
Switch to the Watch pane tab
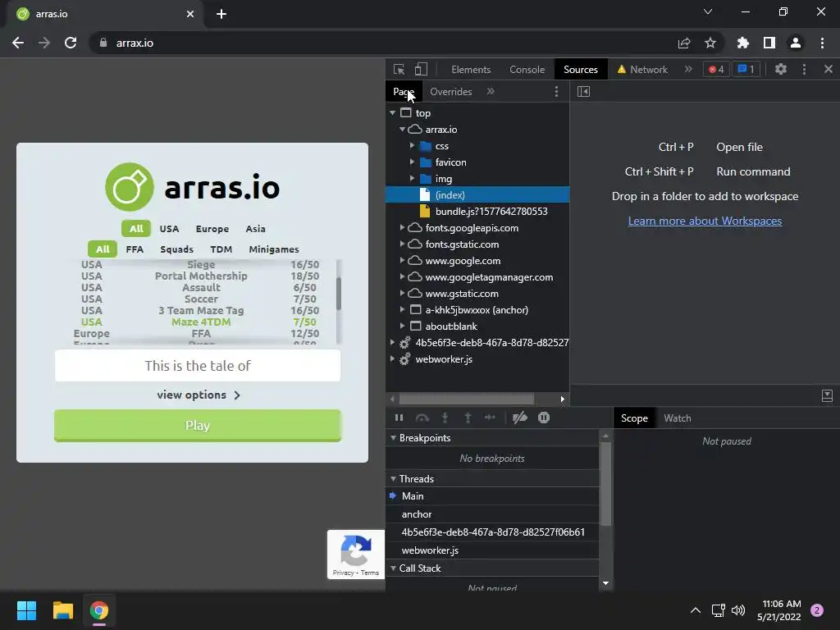tap(678, 418)
